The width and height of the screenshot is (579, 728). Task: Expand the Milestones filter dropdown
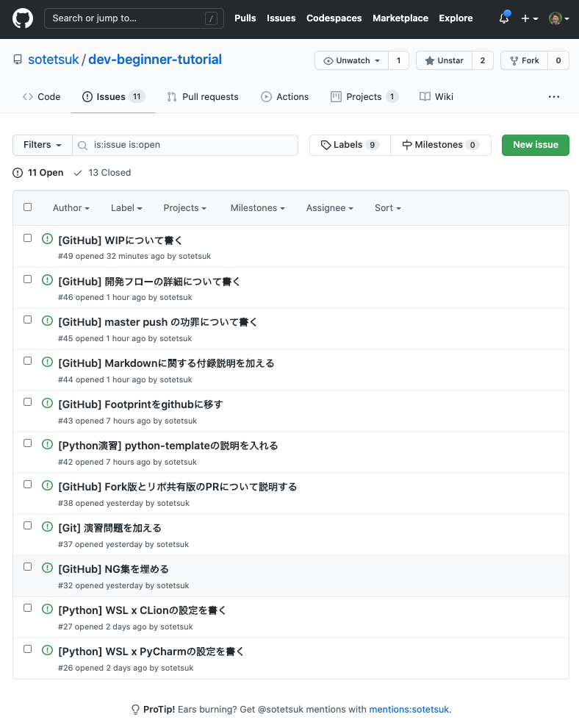(x=257, y=208)
